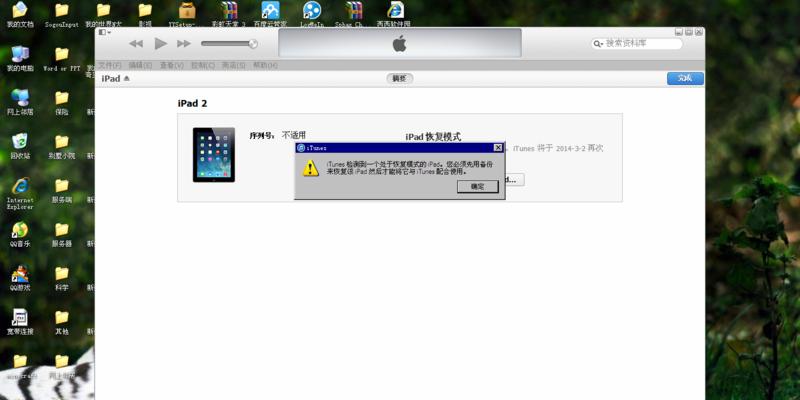Click the magnifier icon in the search box

pyautogui.click(x=598, y=44)
